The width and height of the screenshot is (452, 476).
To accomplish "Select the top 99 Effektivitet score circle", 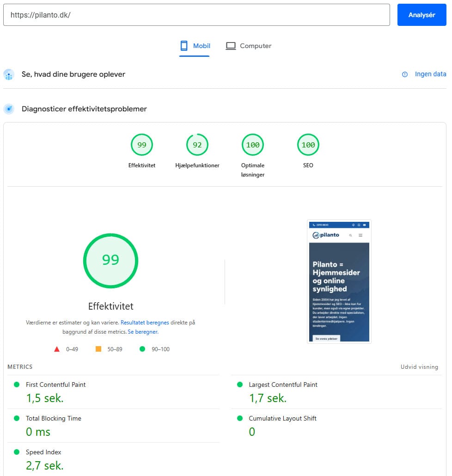I will pos(141,144).
